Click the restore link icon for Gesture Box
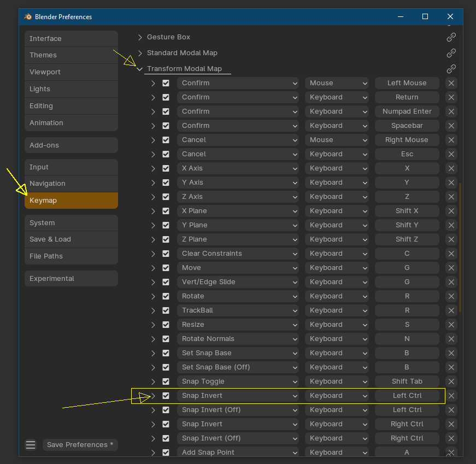The width and height of the screenshot is (476, 464). pos(451,37)
